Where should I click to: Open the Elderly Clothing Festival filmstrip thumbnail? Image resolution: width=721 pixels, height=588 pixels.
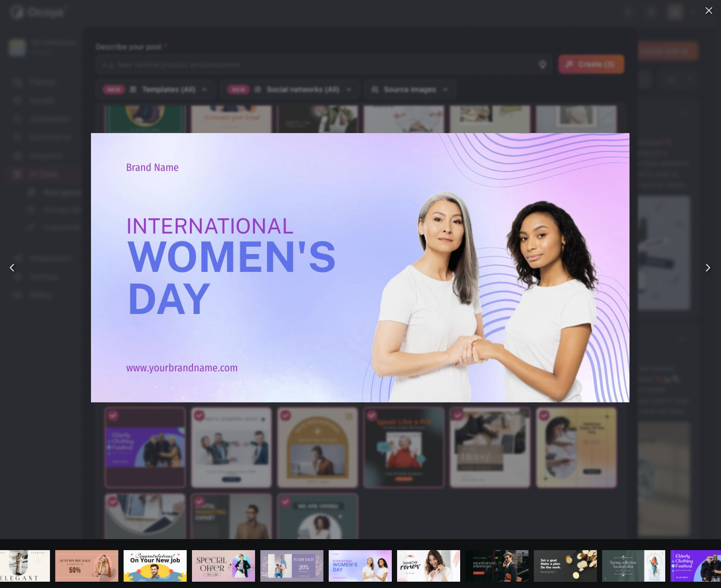click(x=696, y=566)
